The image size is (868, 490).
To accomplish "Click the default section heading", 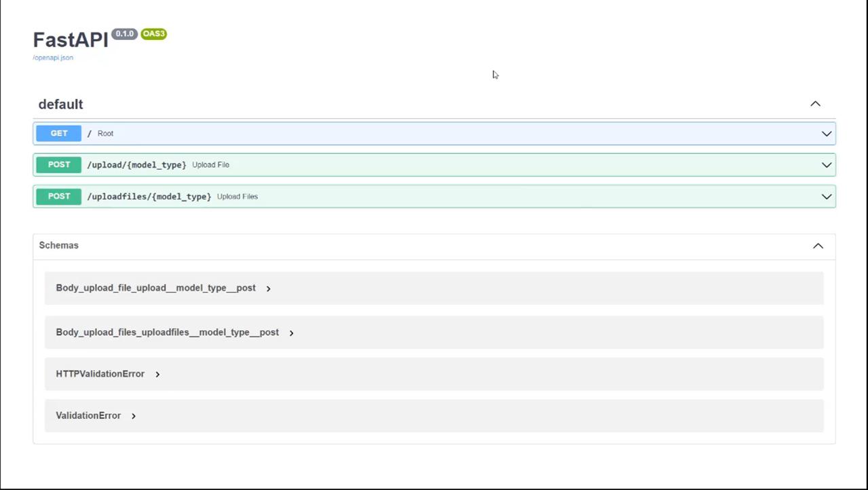I will [60, 104].
